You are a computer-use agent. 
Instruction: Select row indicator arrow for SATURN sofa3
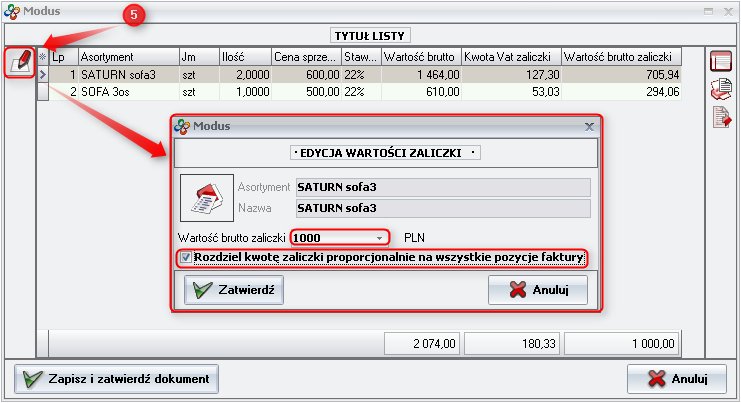pyautogui.click(x=43, y=75)
